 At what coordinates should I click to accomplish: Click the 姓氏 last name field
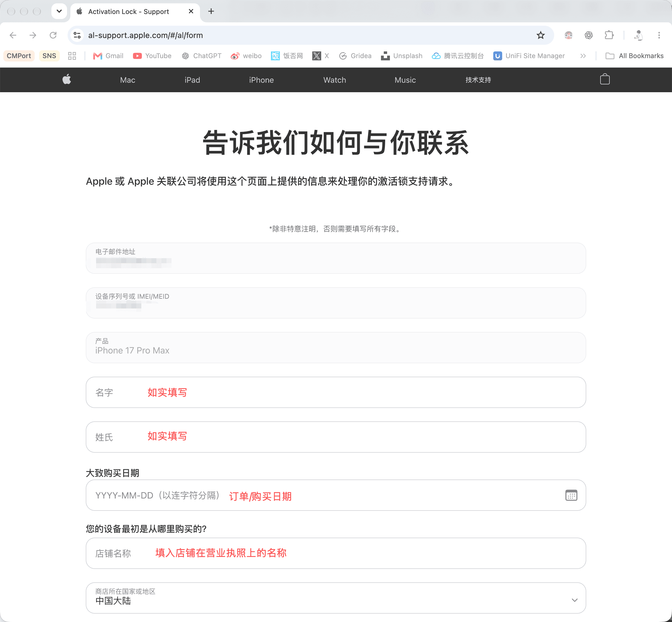pyautogui.click(x=336, y=437)
